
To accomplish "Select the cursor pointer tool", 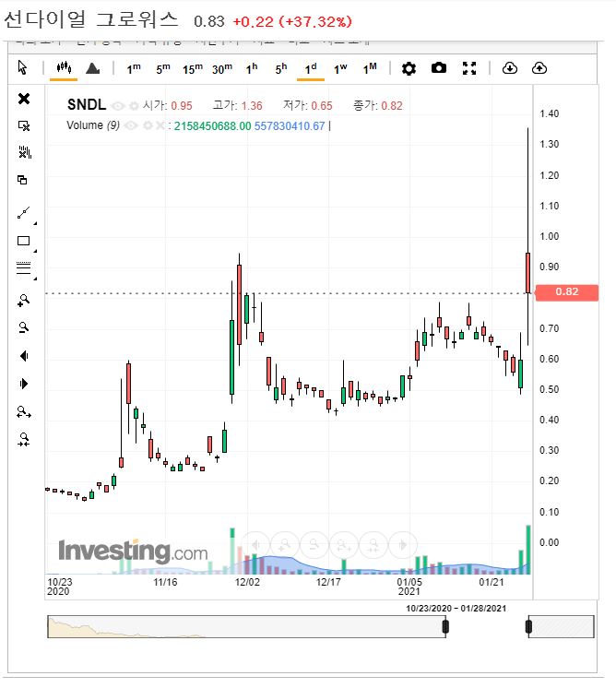I will 22,67.
